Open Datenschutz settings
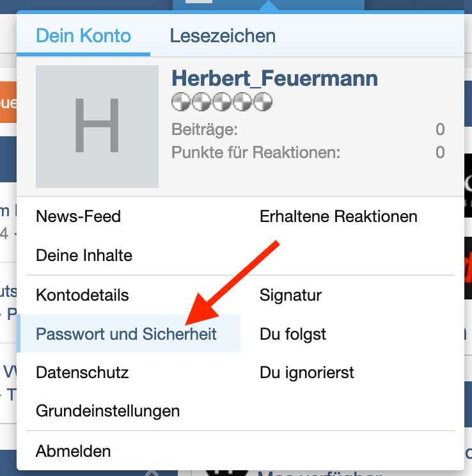The width and height of the screenshot is (472, 476). [x=82, y=372]
